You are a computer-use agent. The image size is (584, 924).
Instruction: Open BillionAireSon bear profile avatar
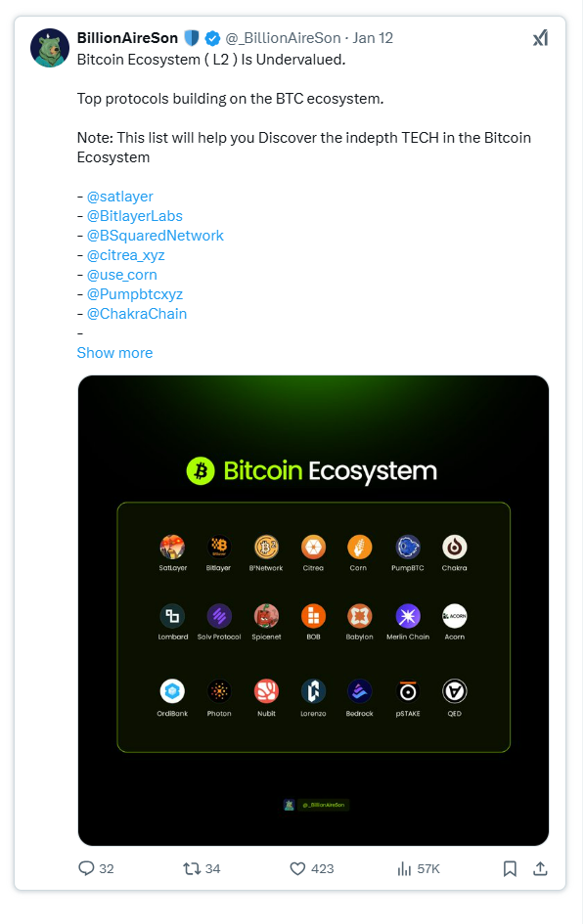(50, 48)
